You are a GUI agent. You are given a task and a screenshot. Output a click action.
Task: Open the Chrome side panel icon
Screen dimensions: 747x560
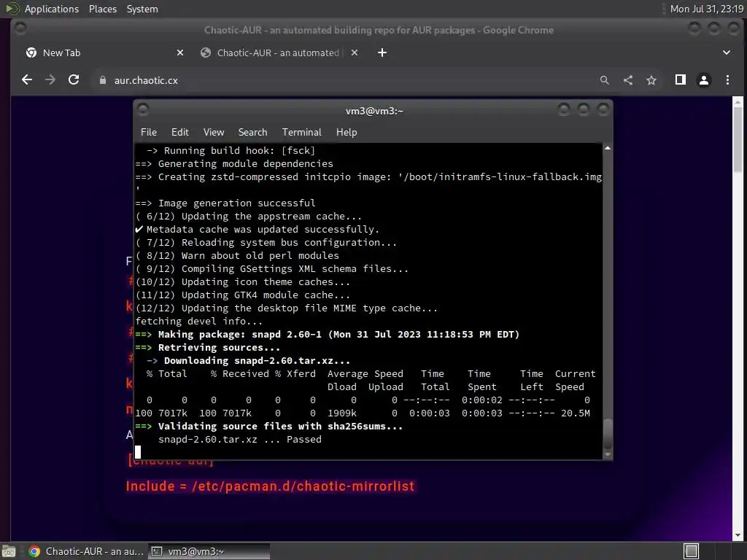click(x=681, y=80)
